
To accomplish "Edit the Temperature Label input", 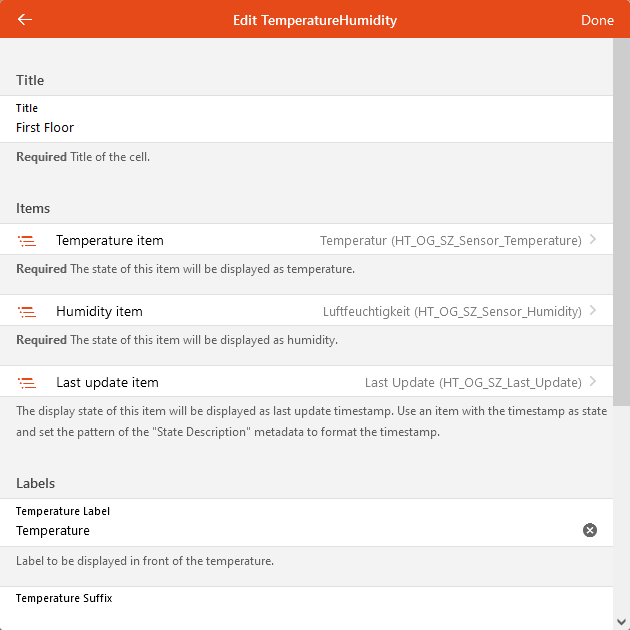I will click(x=290, y=531).
